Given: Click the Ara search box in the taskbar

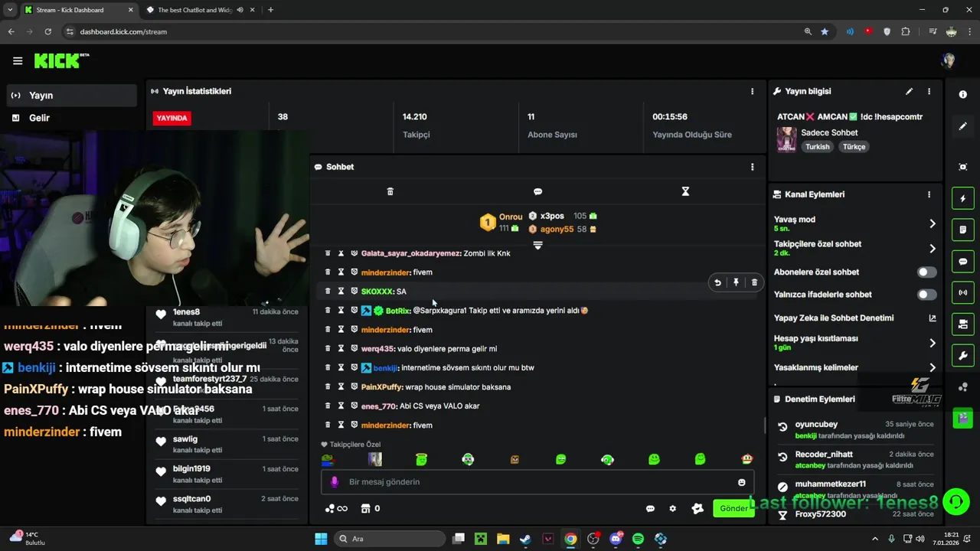Looking at the screenshot, I should pos(388,539).
